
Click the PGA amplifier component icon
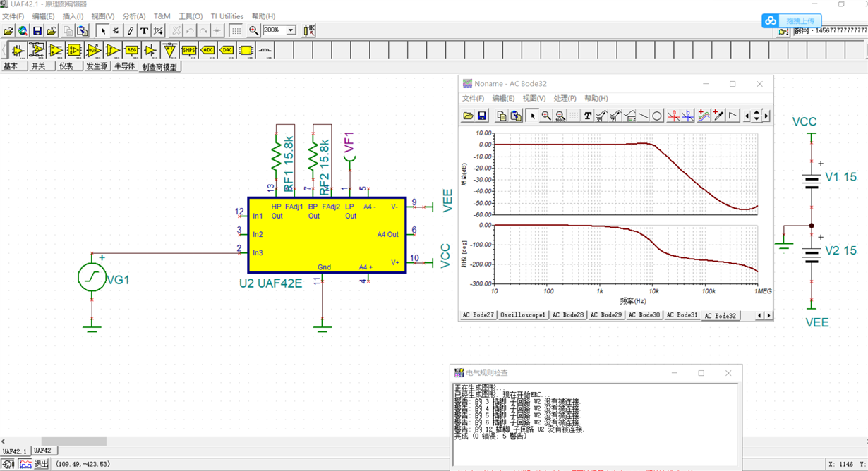click(x=93, y=50)
